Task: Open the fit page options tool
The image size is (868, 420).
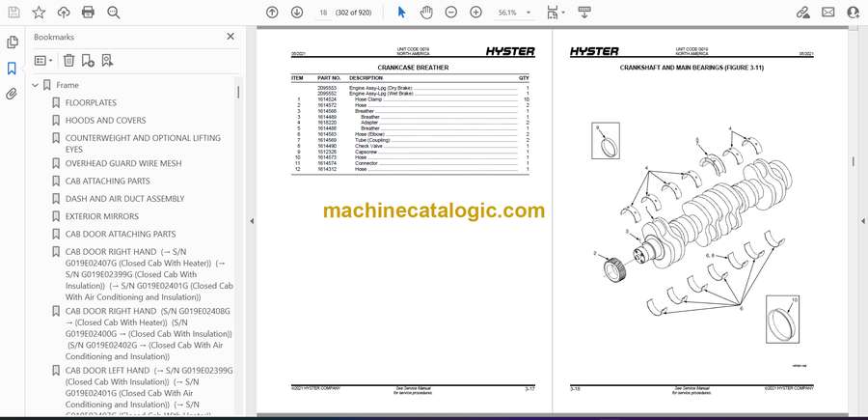Action: pos(552,13)
